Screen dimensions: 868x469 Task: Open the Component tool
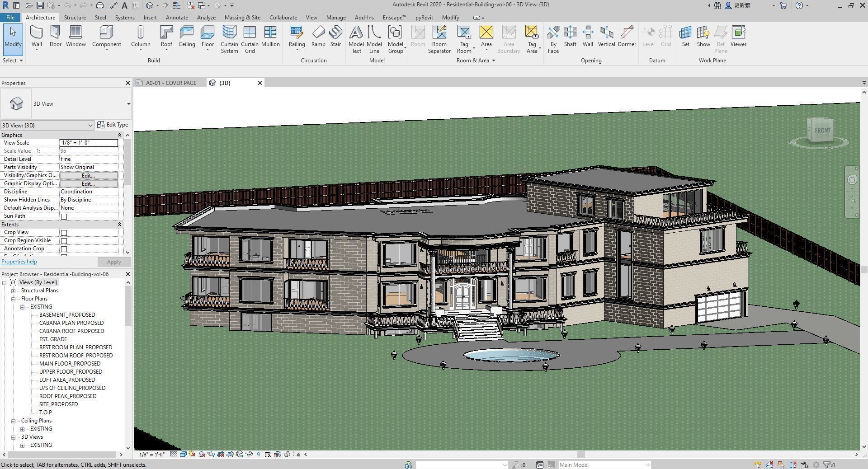(x=106, y=36)
